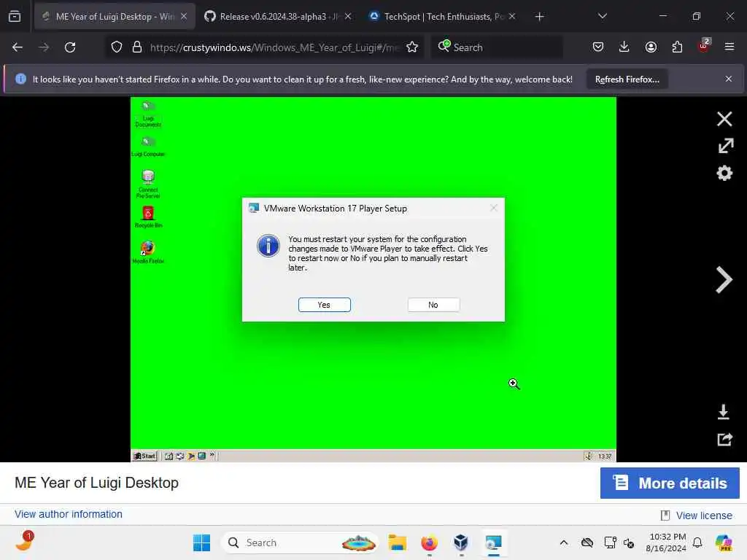Open clock showing 10:32 PM
Screen dimensions: 747x560
pyautogui.click(x=667, y=542)
